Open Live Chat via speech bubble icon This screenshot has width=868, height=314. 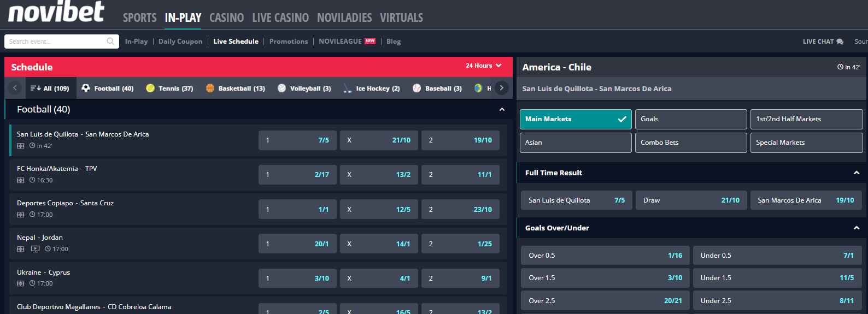[840, 42]
